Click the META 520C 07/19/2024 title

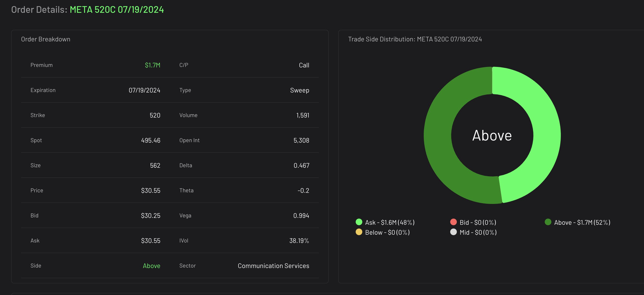point(117,9)
